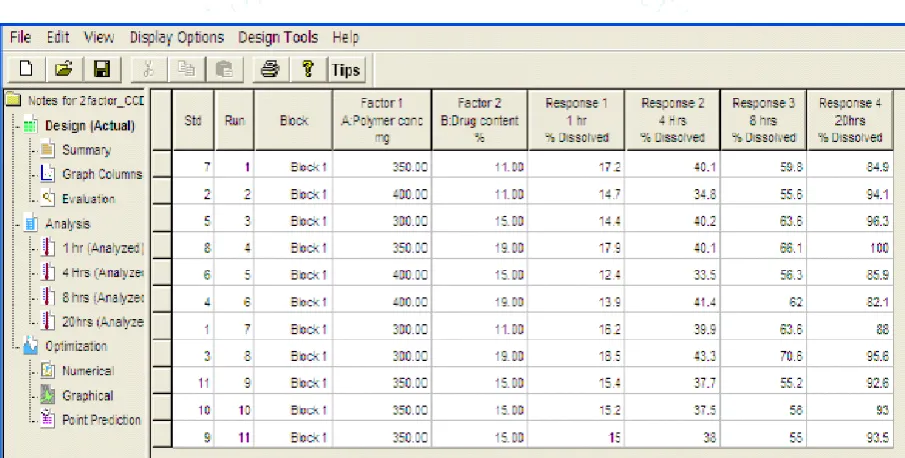Open the Point Prediction node

tap(101, 420)
